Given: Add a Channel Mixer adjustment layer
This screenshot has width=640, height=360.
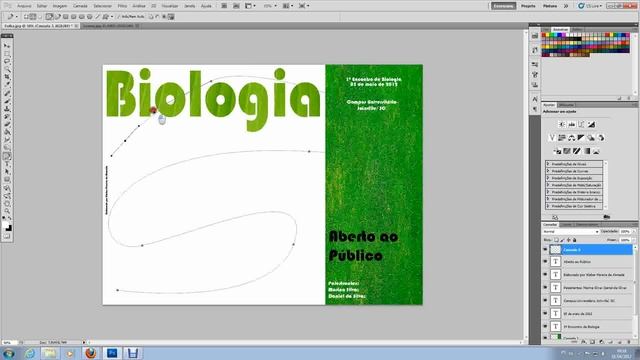Looking at the screenshot, I should coord(600,138).
